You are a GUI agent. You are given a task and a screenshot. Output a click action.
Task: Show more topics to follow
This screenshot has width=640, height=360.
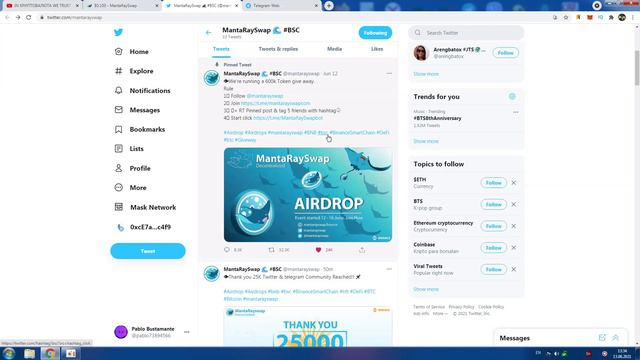[x=426, y=289]
